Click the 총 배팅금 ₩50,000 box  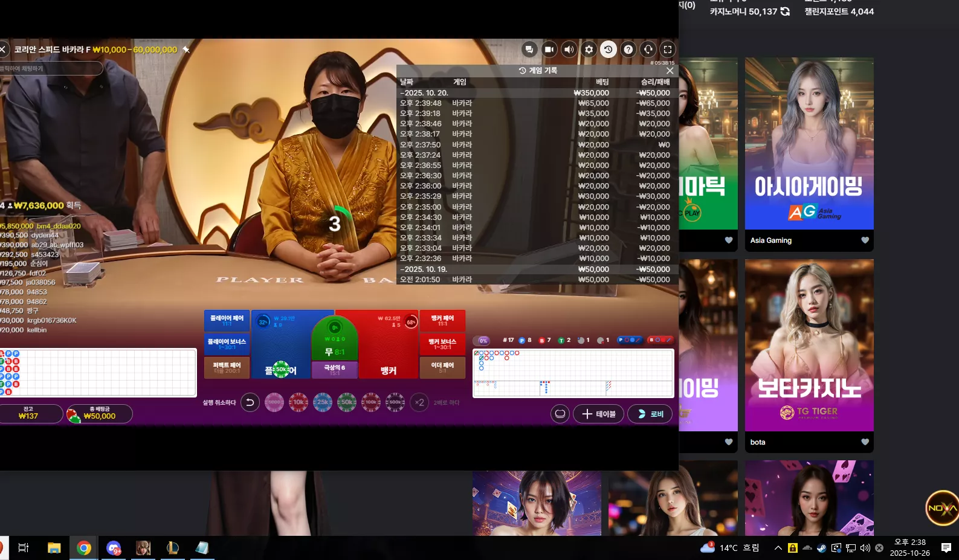(x=100, y=414)
